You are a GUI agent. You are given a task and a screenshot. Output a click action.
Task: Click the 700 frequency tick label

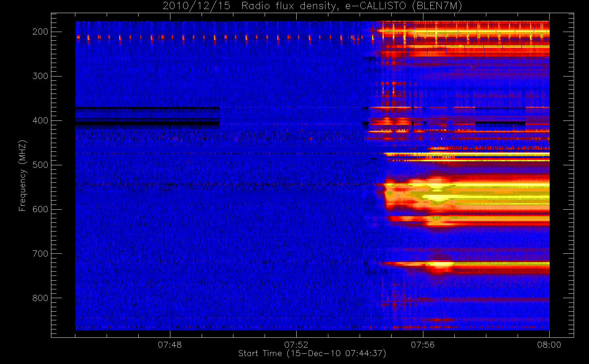tap(40, 254)
